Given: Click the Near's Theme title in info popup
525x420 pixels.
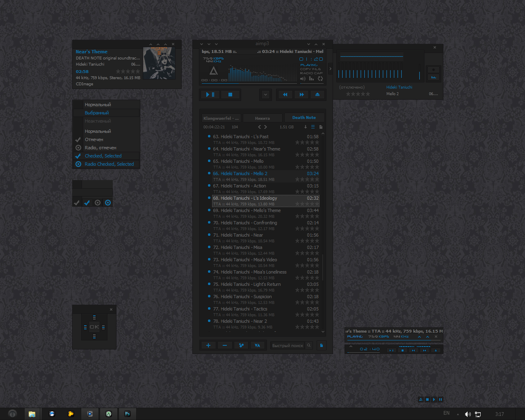Looking at the screenshot, I should pyautogui.click(x=91, y=52).
